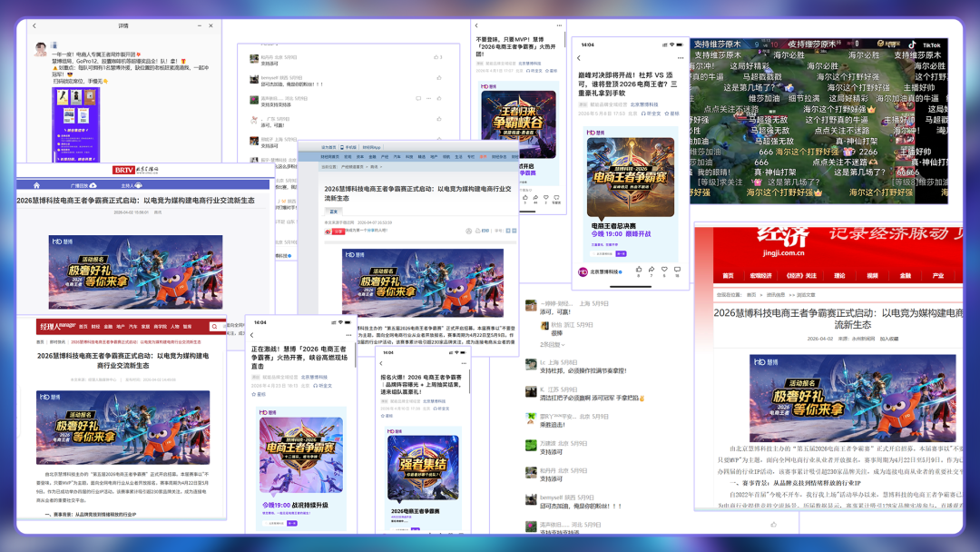Go back in the 详情 window
The width and height of the screenshot is (980, 552).
pos(34,25)
